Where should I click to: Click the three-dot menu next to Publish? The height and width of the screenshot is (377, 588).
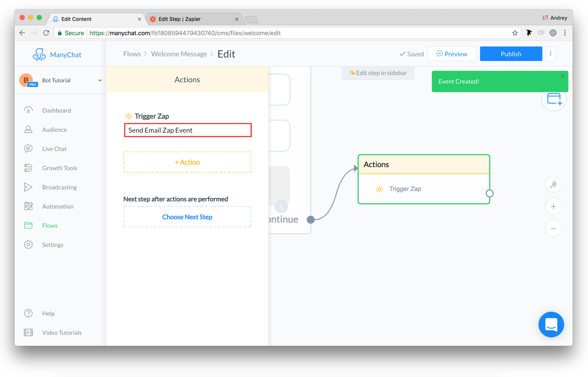[x=551, y=54]
